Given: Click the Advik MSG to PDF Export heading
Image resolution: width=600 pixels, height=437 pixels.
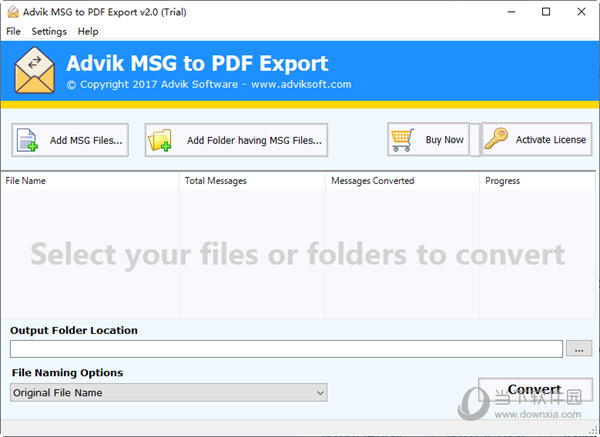Looking at the screenshot, I should tap(197, 63).
